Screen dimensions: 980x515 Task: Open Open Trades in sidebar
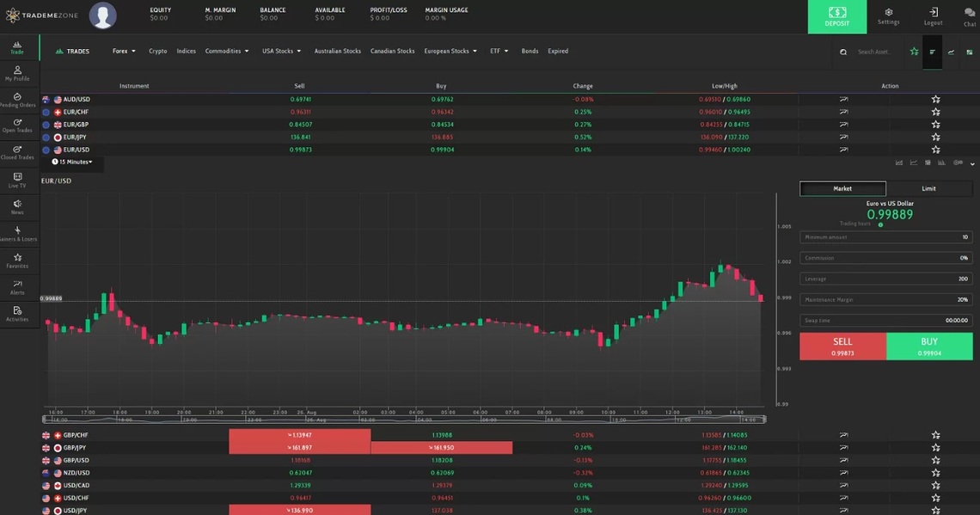point(17,126)
